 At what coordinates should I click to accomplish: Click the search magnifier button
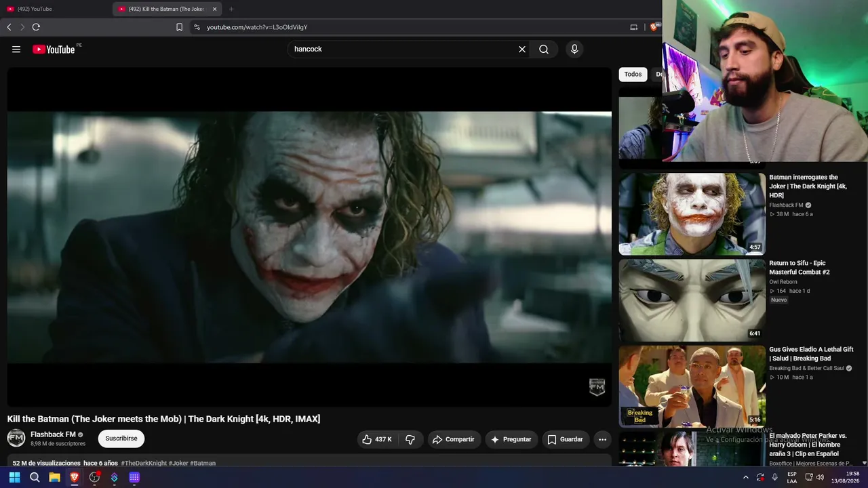pyautogui.click(x=544, y=49)
